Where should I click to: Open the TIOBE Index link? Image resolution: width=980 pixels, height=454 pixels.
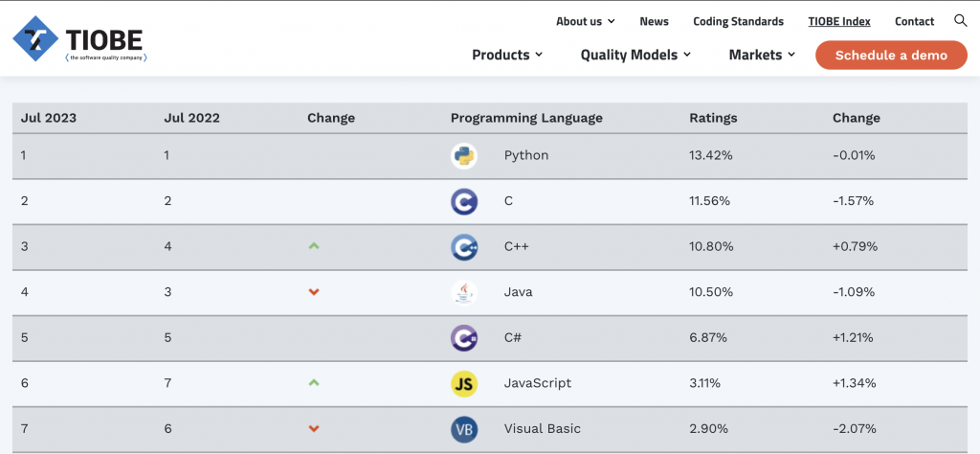(x=838, y=21)
